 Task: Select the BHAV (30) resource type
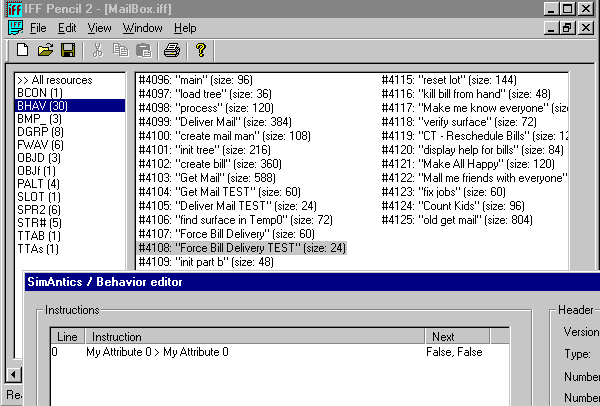(41, 106)
